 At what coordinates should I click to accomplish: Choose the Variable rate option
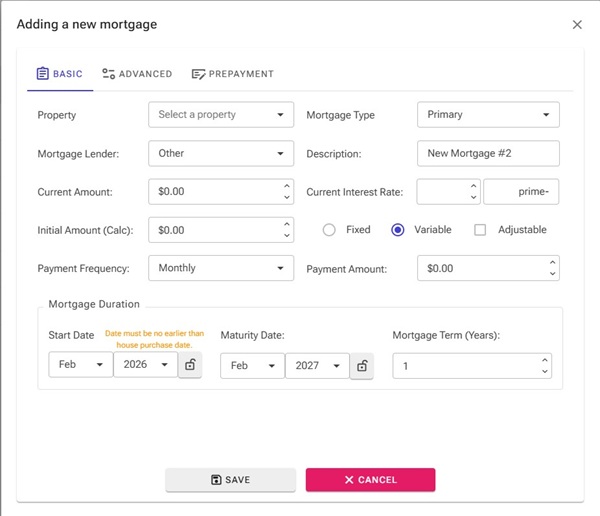(x=398, y=230)
